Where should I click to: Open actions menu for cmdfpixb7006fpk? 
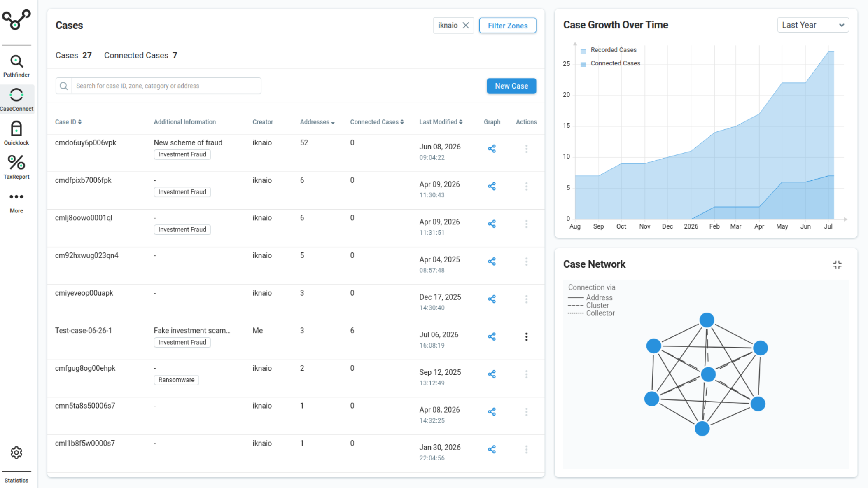(x=526, y=187)
